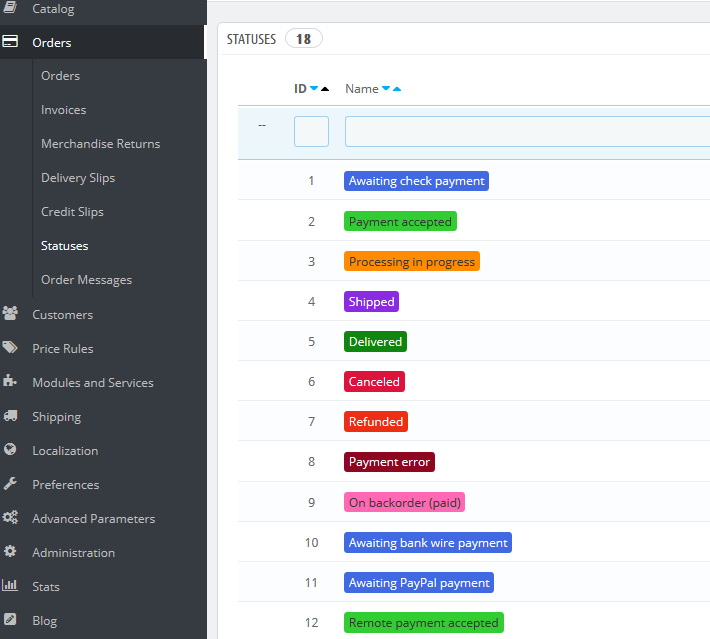
Task: Select Order Messages in the sidebar
Action: click(x=86, y=280)
